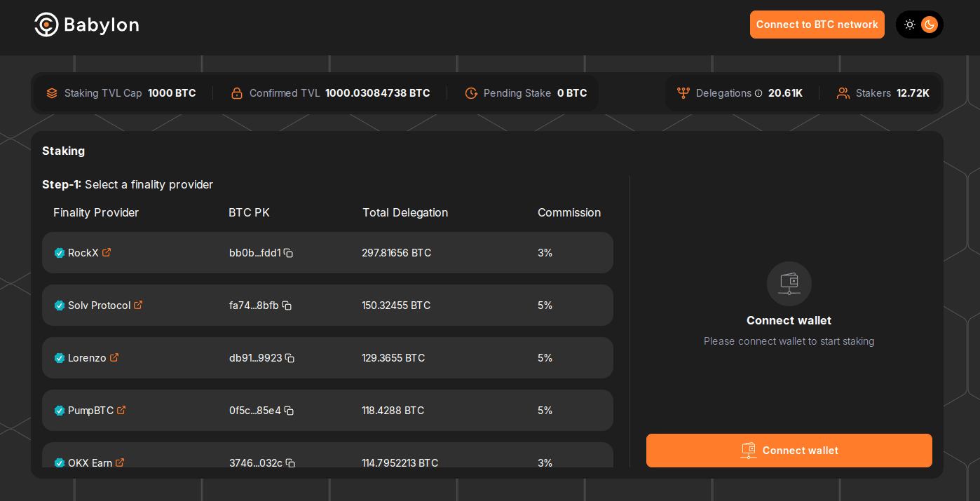Click PumpBTC 5% commission value

click(545, 411)
